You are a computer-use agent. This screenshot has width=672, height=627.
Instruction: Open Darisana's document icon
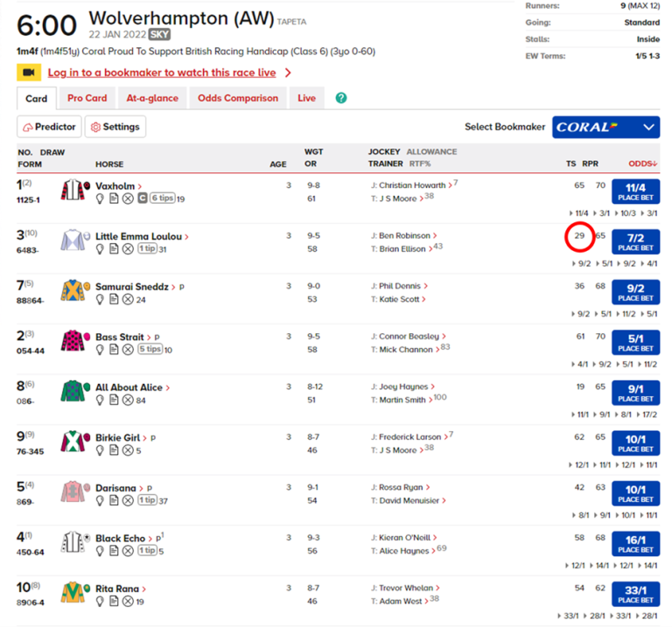(x=114, y=500)
